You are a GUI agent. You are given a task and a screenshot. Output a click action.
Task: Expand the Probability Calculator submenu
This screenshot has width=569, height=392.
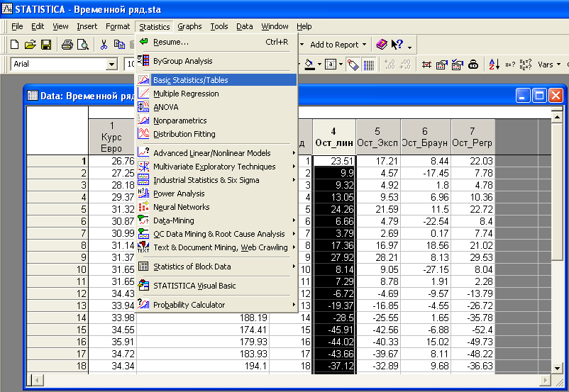294,305
